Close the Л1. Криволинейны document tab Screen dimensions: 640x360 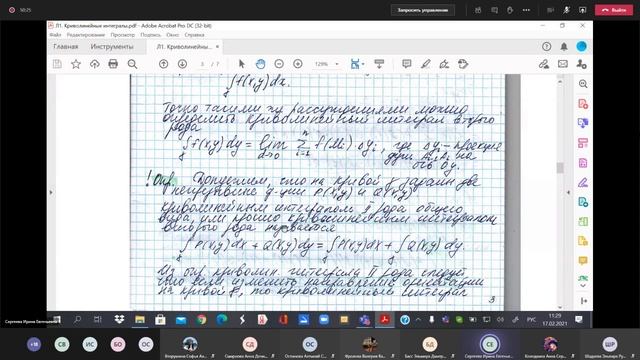click(x=217, y=47)
